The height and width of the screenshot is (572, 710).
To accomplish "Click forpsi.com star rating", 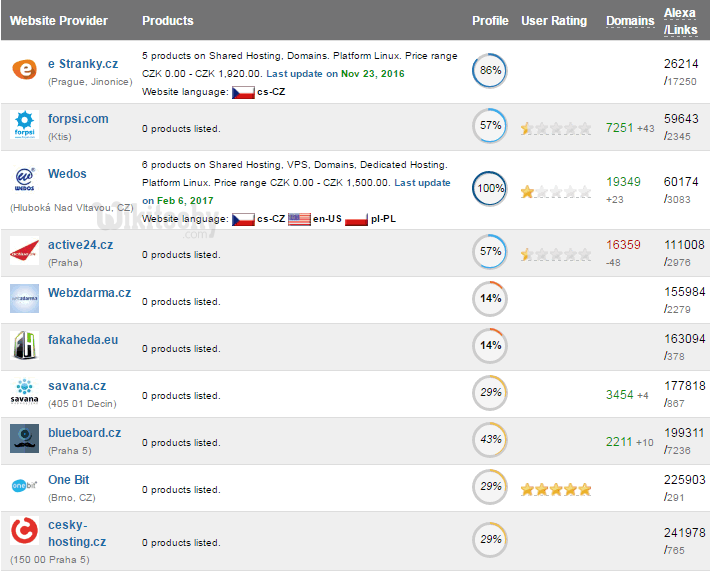I will coord(556,129).
